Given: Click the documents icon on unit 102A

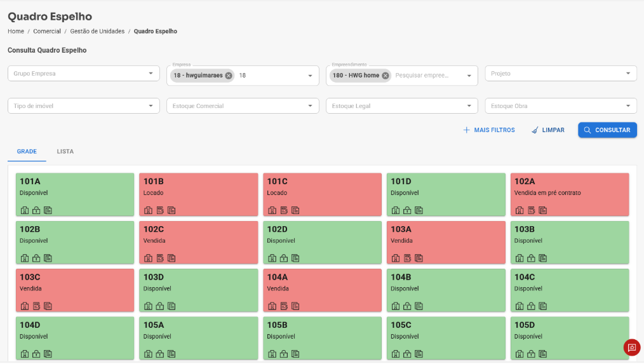Looking at the screenshot, I should [543, 210].
